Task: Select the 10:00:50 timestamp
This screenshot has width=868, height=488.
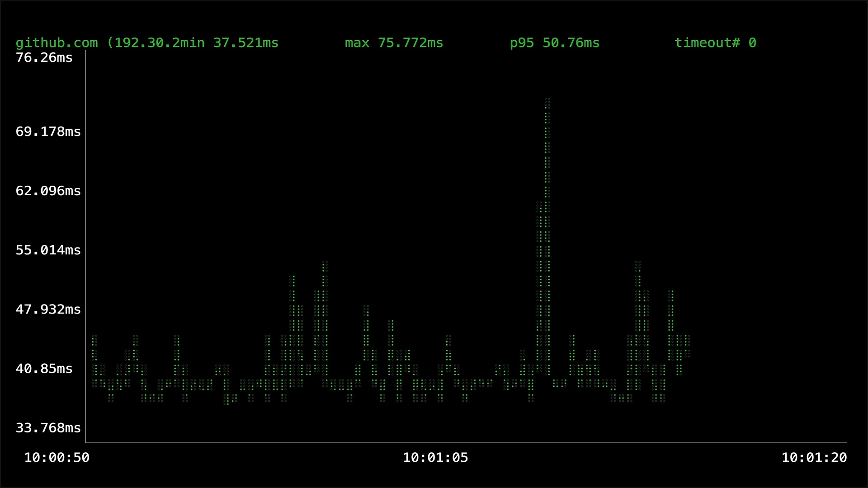Action: [57, 457]
